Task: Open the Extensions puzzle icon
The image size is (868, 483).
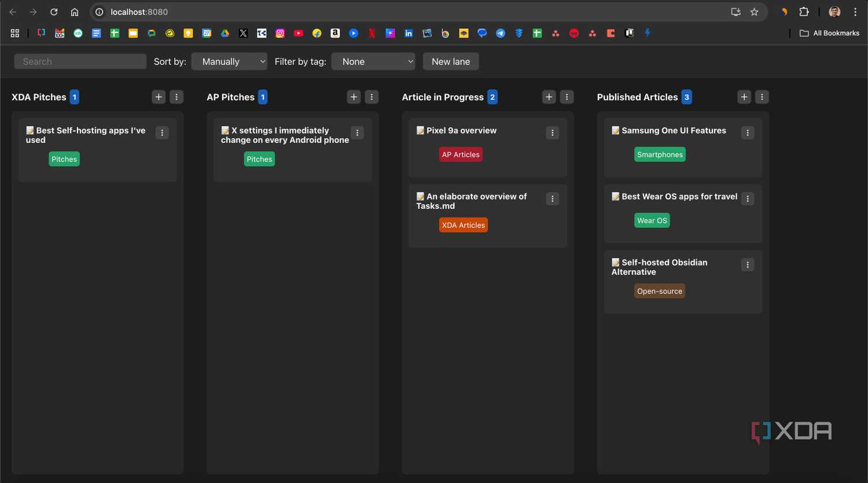Action: tap(804, 12)
